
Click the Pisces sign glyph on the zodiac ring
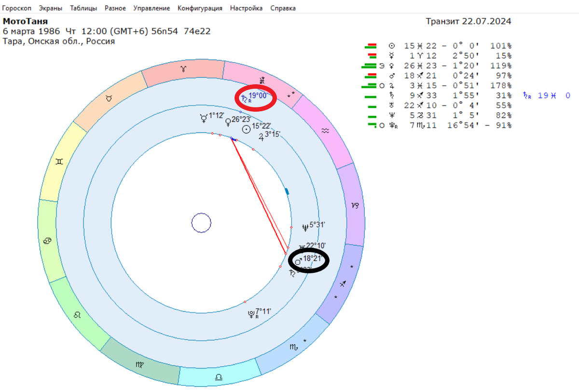coord(262,81)
